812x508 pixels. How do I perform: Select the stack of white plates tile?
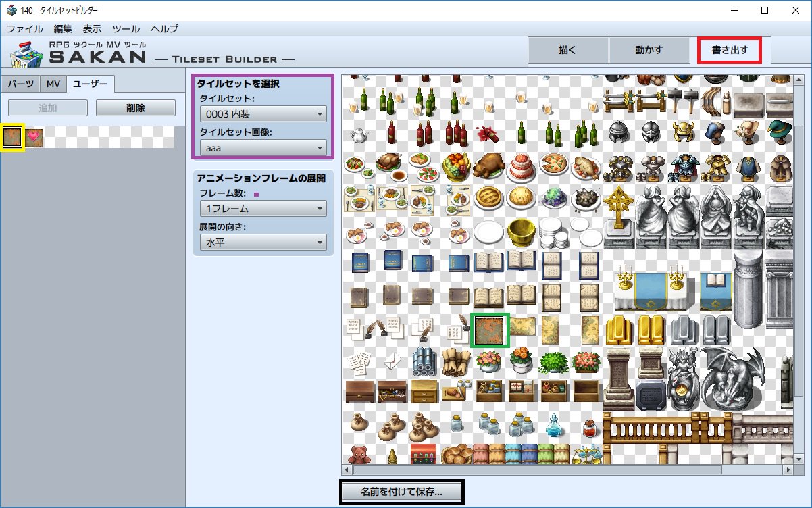pyautogui.click(x=554, y=232)
